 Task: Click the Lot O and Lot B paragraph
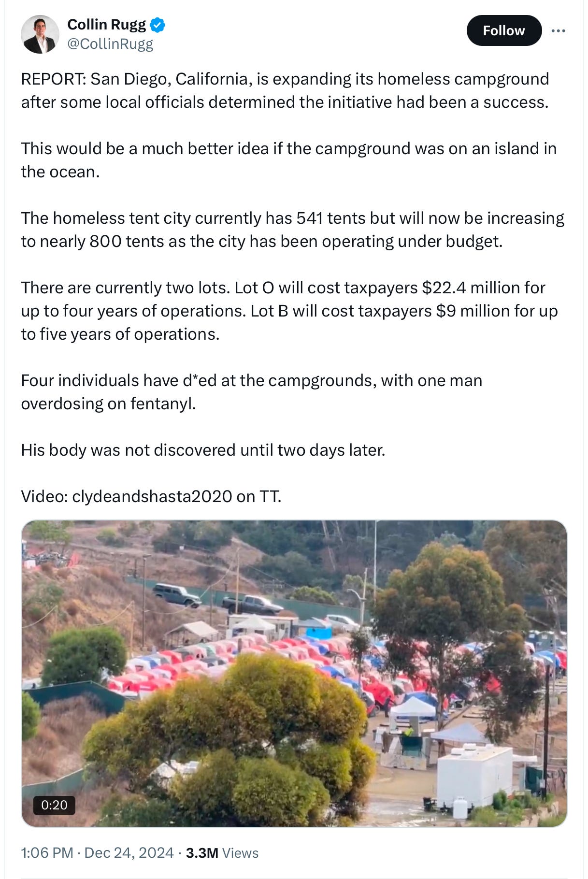289,311
